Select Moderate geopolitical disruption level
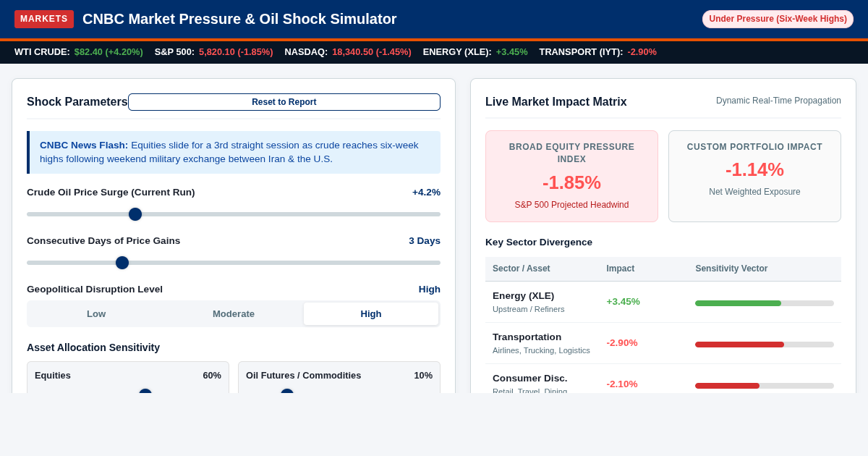The width and height of the screenshot is (868, 456). point(234,313)
